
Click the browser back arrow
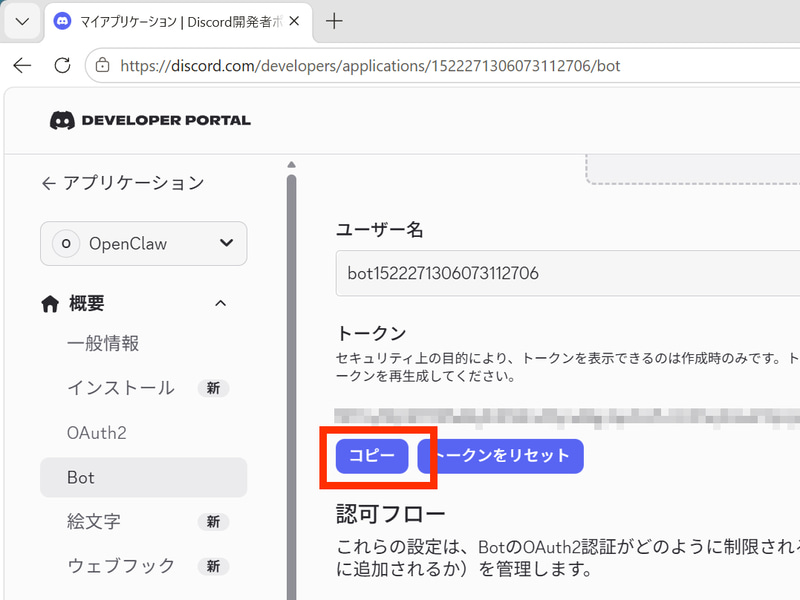(x=22, y=65)
